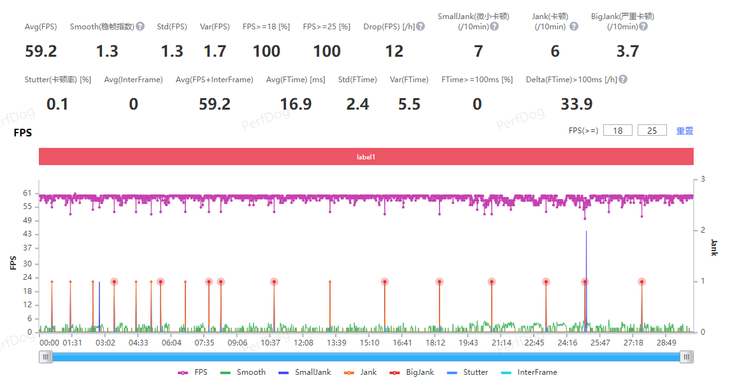730x385 pixels.
Task: Click help icon next to Smooth index
Action: click(140, 27)
